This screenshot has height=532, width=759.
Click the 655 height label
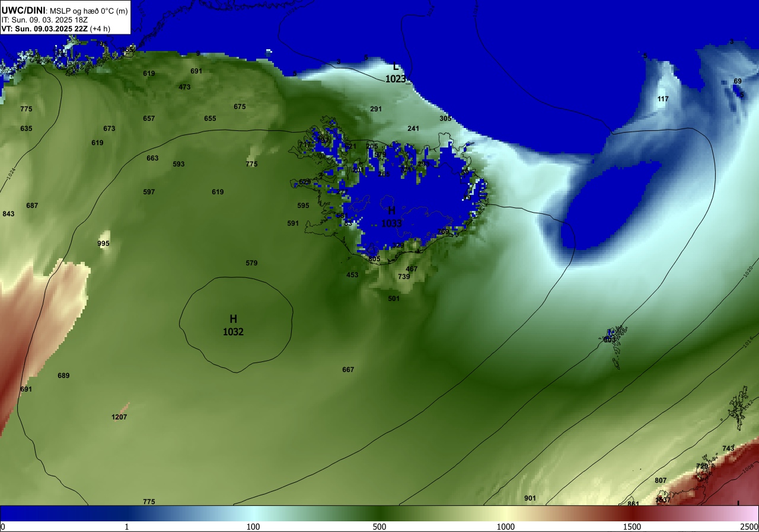click(x=210, y=118)
